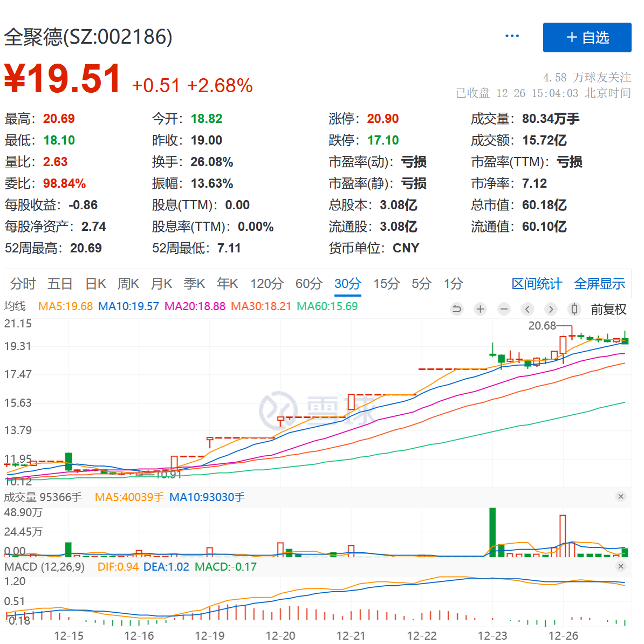Move chart right with right chevron

tap(551, 309)
